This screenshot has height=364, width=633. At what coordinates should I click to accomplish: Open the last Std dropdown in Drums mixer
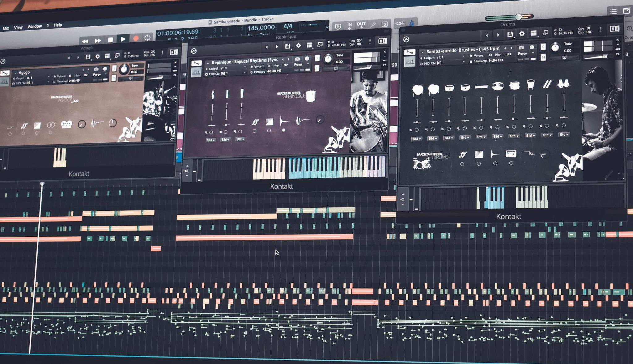[564, 135]
